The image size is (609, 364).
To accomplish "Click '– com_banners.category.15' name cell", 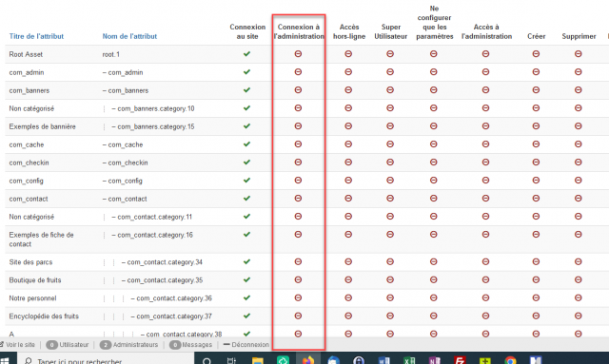I will coord(153,126).
